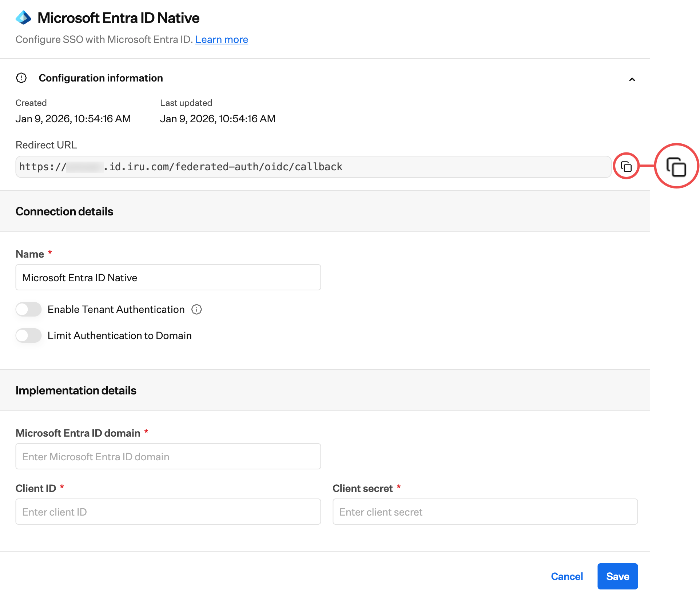Click the Last updated timestamp value
Viewport: 700px width, 596px height.
point(218,119)
